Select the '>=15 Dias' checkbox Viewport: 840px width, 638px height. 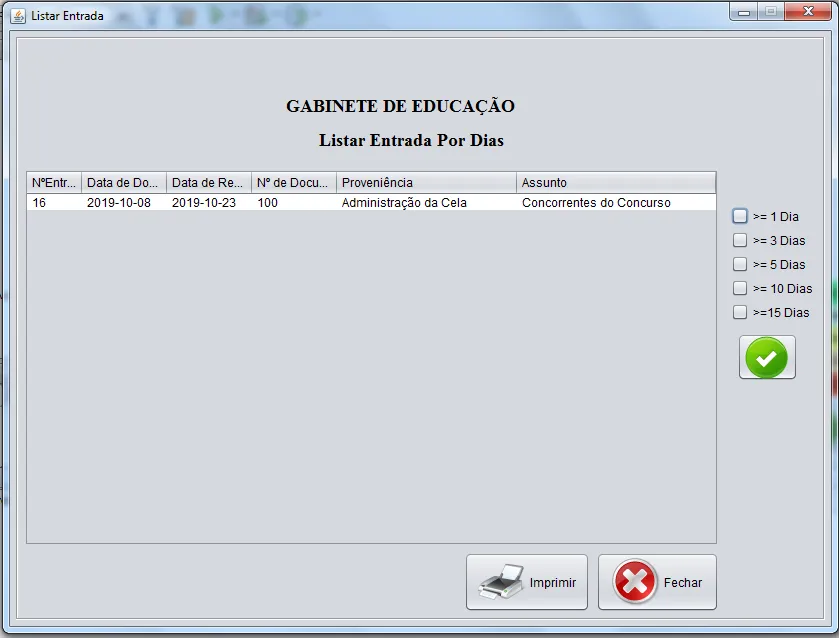coord(740,312)
